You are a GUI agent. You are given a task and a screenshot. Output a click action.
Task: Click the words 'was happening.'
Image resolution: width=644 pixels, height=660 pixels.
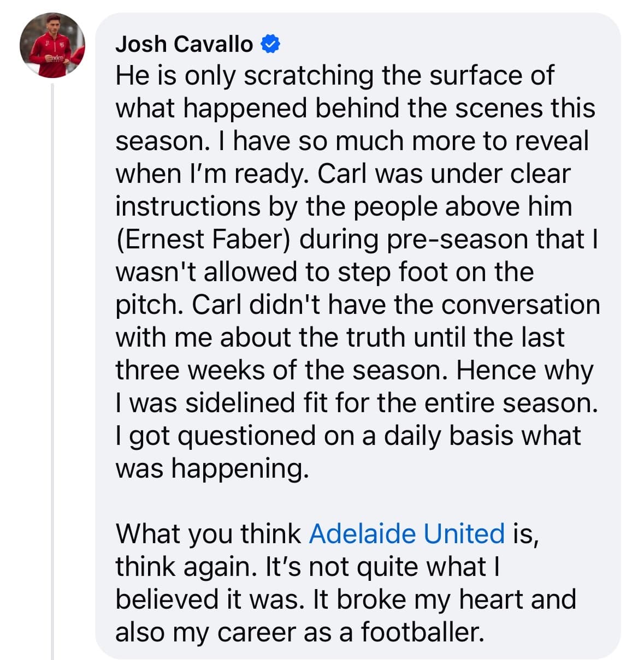(212, 468)
